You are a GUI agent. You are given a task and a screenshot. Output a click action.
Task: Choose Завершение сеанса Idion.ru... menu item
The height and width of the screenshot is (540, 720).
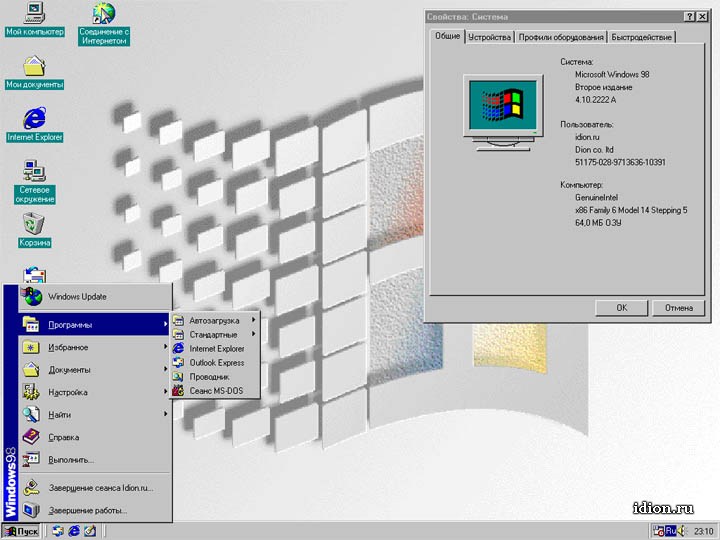coord(95,488)
